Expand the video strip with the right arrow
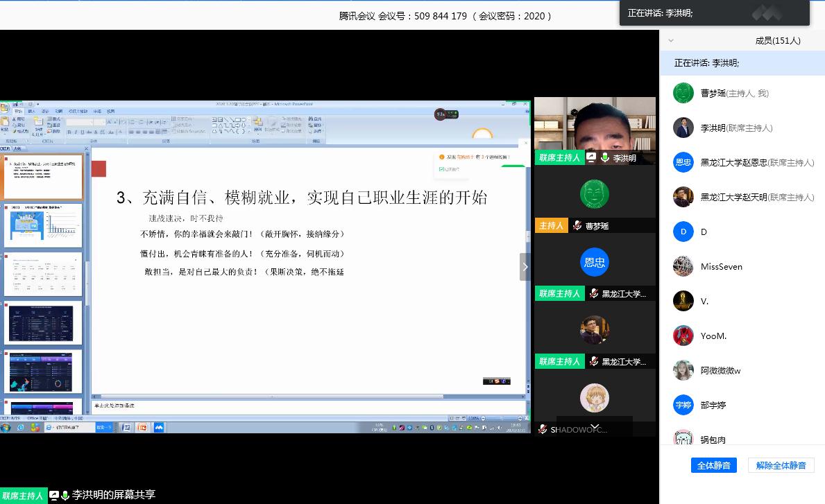The height and width of the screenshot is (504, 825). pyautogui.click(x=525, y=267)
